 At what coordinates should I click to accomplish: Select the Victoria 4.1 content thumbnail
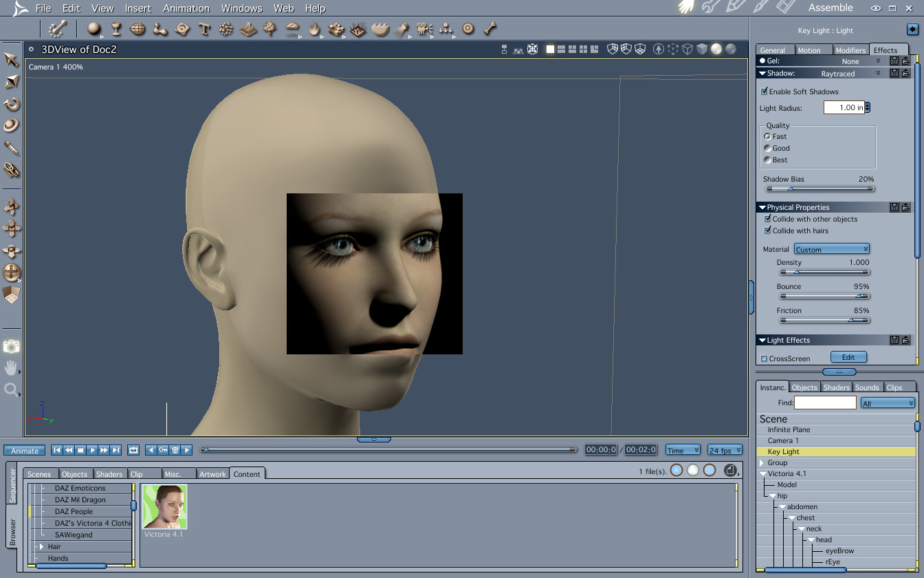[164, 507]
